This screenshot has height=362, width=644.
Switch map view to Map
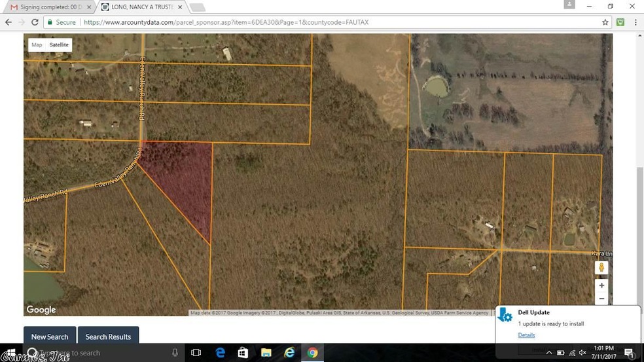(37, 45)
